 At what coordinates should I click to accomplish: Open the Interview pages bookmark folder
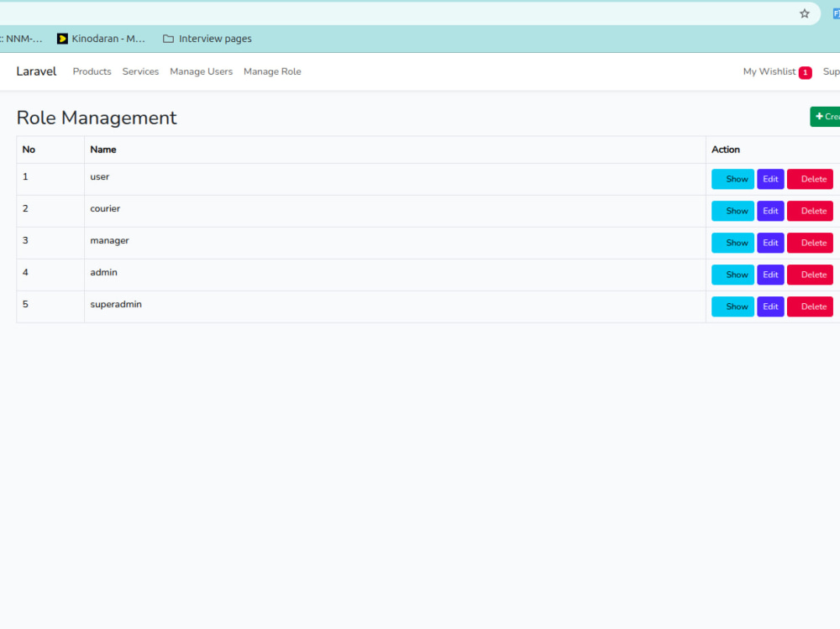207,39
